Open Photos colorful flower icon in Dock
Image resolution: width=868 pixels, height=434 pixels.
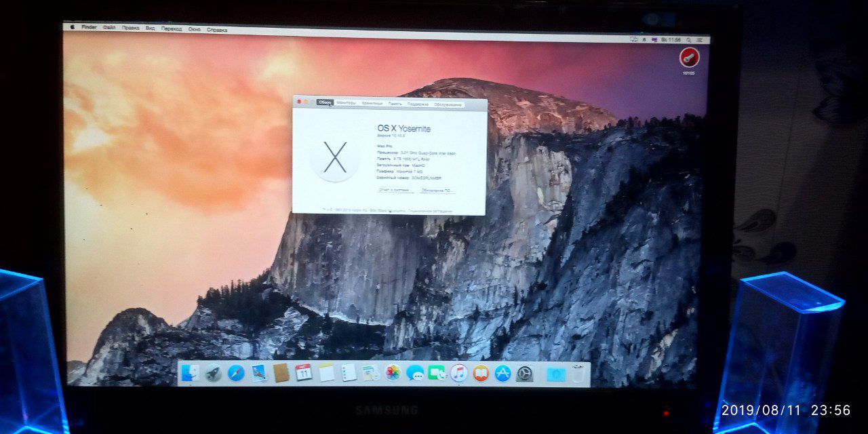tap(393, 372)
